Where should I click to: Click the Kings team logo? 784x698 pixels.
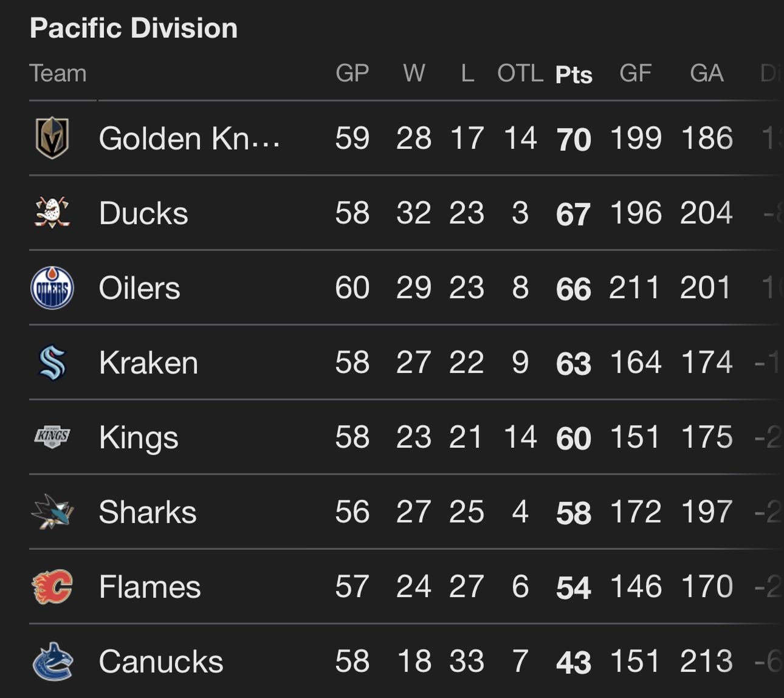(x=52, y=437)
